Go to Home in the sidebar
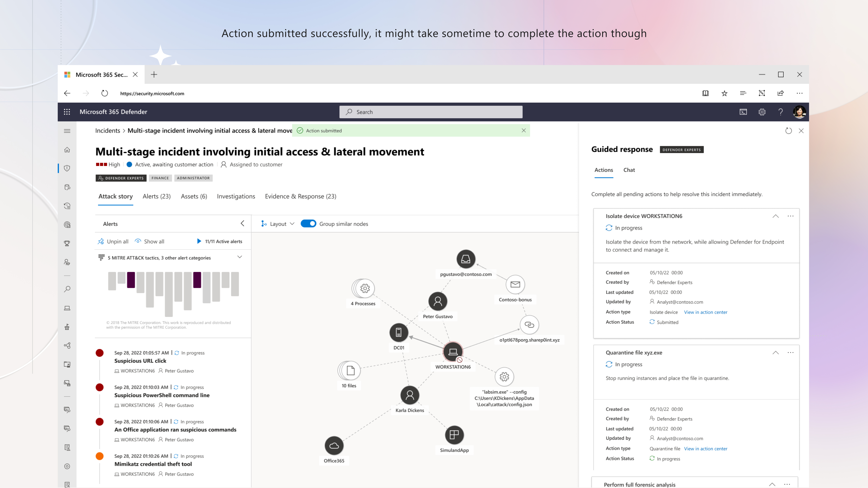 [67, 150]
